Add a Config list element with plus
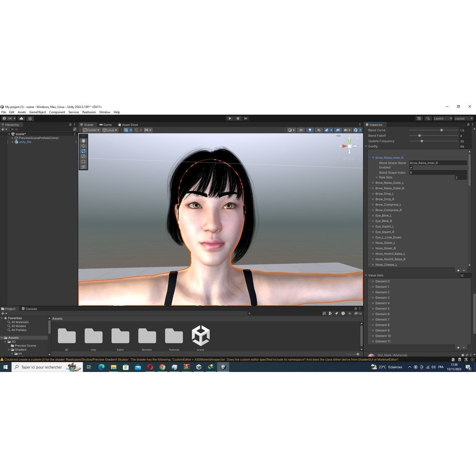476x476 pixels. tap(458, 271)
